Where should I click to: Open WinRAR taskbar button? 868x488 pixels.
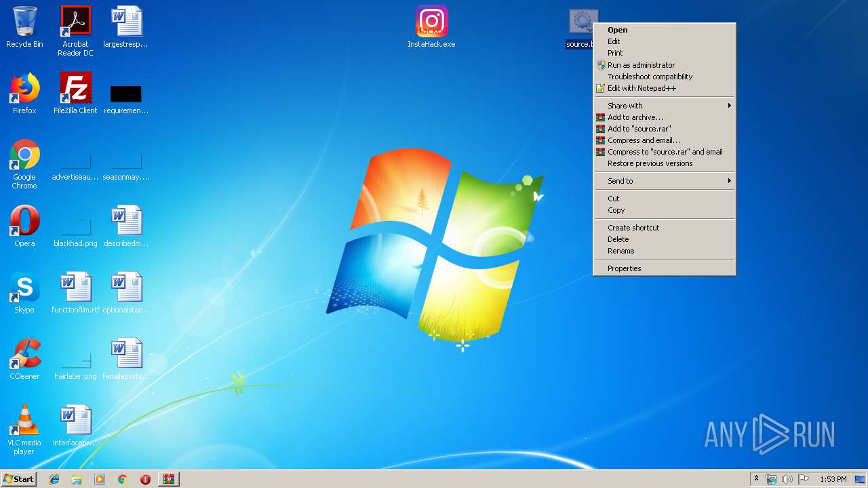point(168,479)
